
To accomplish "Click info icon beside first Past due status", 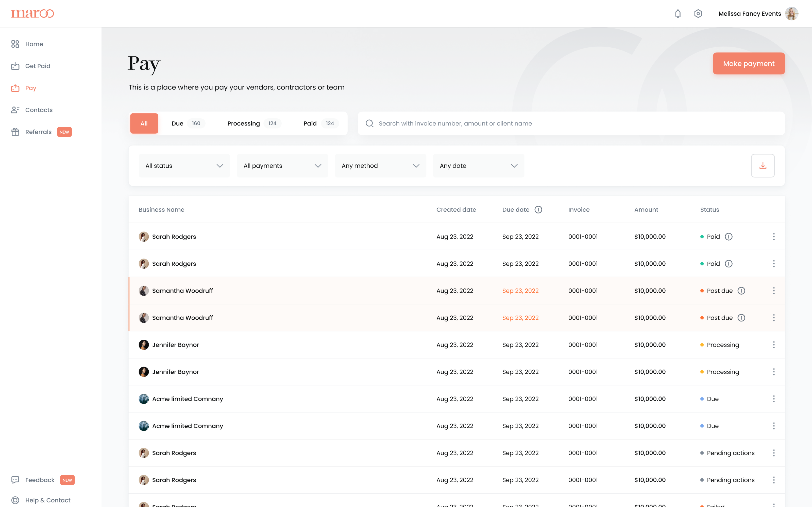I will tap(741, 291).
